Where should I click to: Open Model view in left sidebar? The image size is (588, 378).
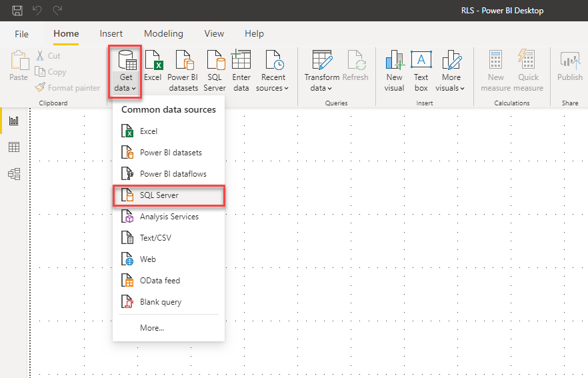pos(13,174)
